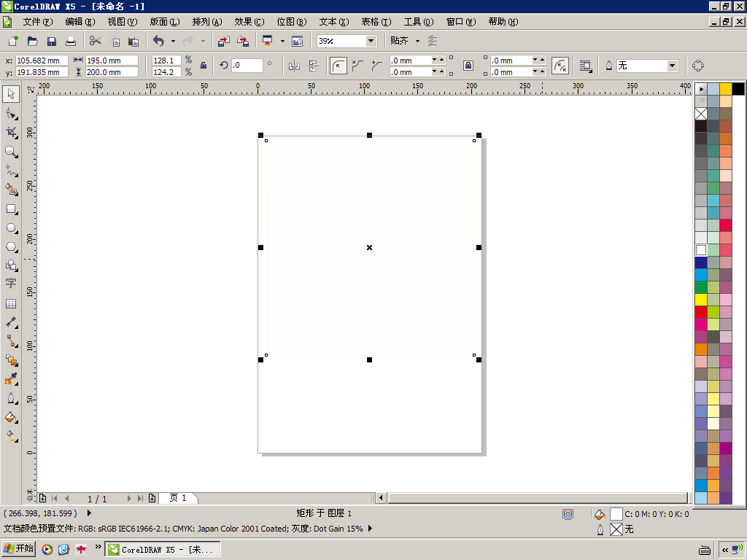
Task: Expand document color profile arrow in status bar
Action: (370, 529)
